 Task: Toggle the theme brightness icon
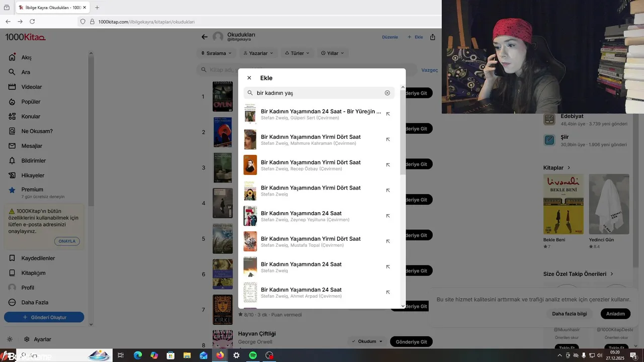point(10,339)
